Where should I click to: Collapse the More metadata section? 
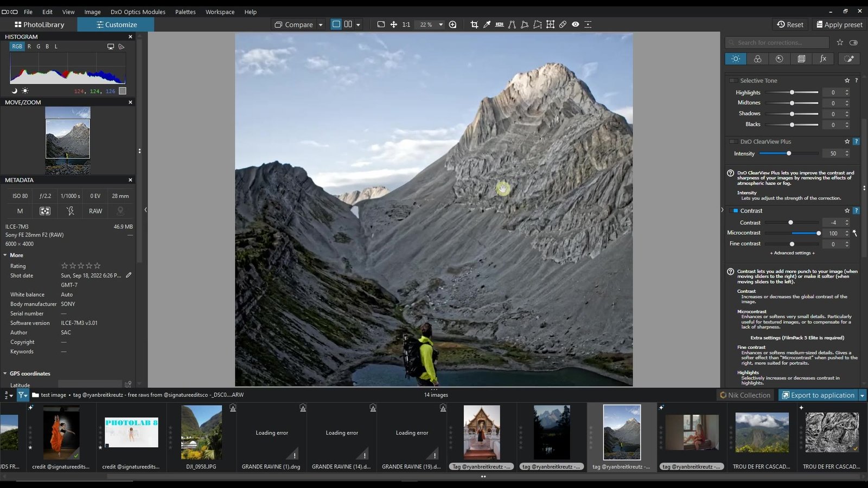pyautogui.click(x=5, y=255)
